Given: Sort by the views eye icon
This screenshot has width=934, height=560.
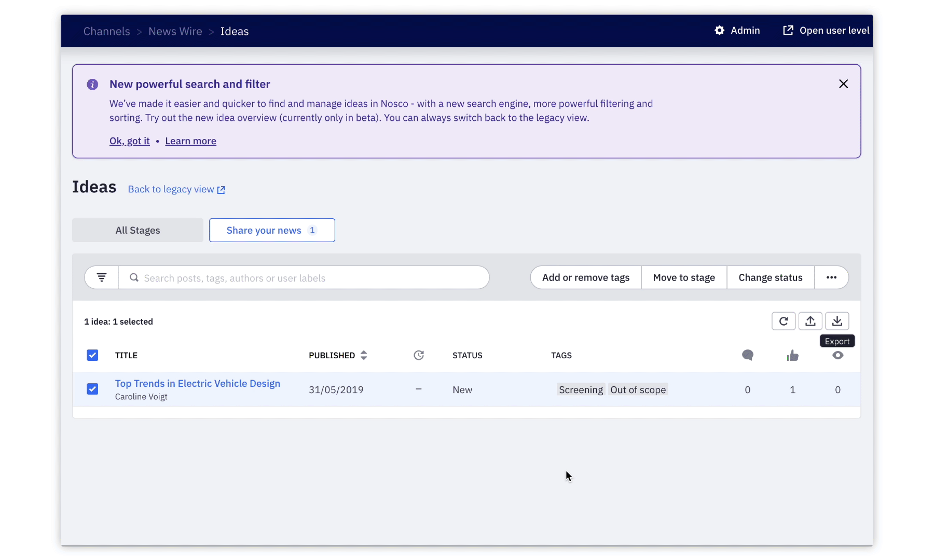Looking at the screenshot, I should tap(837, 355).
